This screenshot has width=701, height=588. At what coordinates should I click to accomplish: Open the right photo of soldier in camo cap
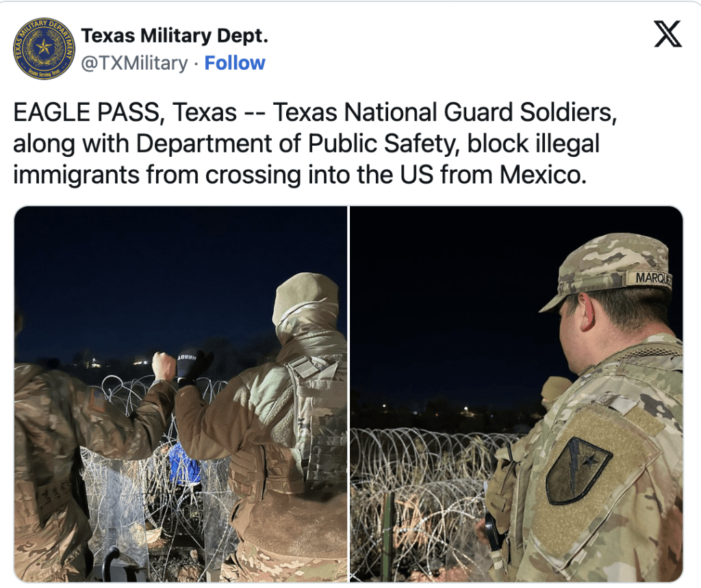tap(516, 394)
